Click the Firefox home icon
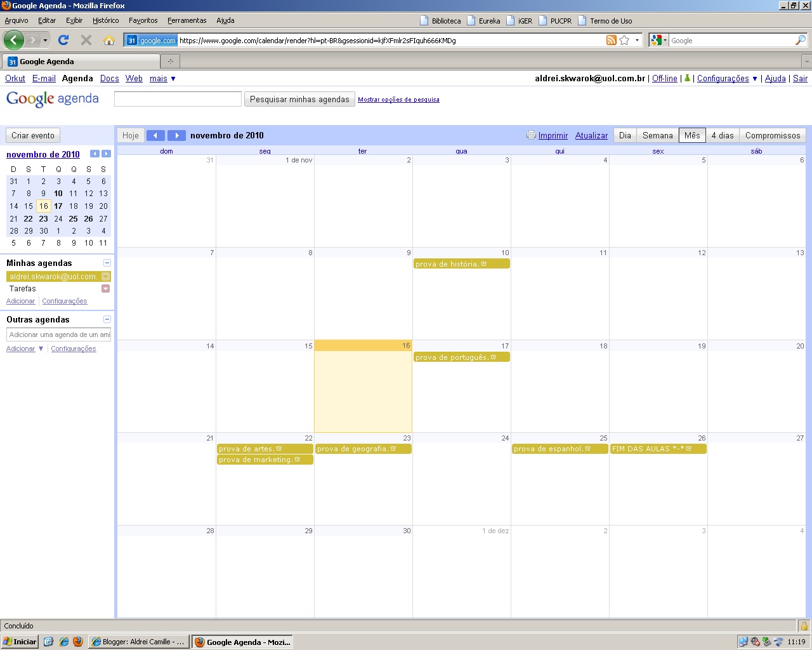The image size is (812, 650). (110, 40)
